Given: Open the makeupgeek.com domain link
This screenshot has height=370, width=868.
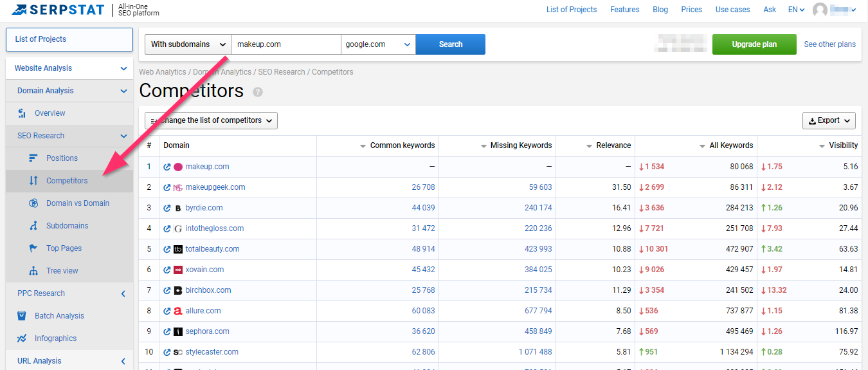Looking at the screenshot, I should click(215, 187).
